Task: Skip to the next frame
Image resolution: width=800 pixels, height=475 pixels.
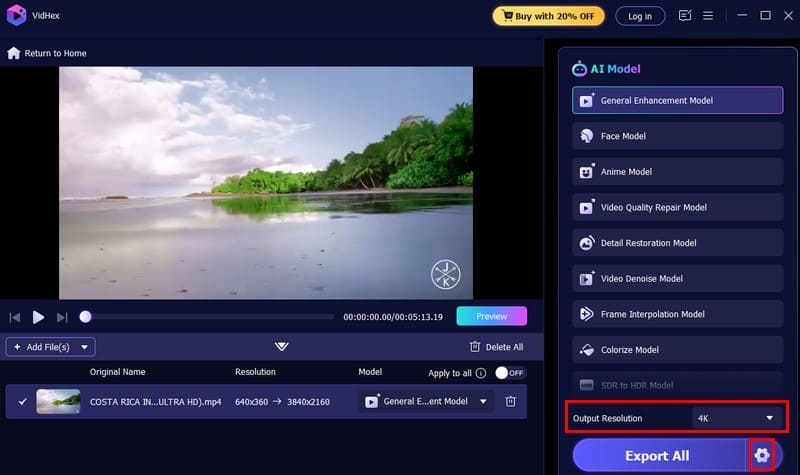Action: pyautogui.click(x=62, y=317)
